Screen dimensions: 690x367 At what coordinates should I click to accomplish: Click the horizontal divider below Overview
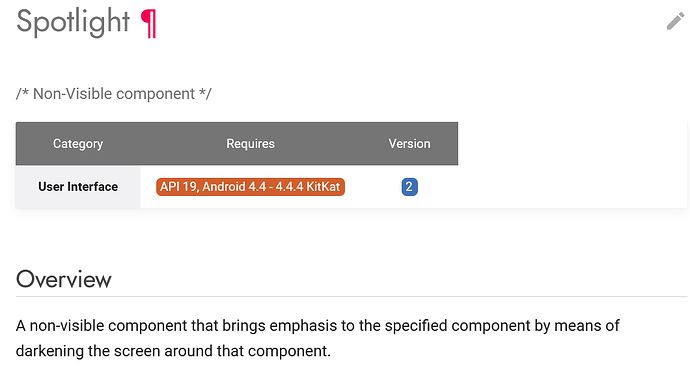click(351, 297)
